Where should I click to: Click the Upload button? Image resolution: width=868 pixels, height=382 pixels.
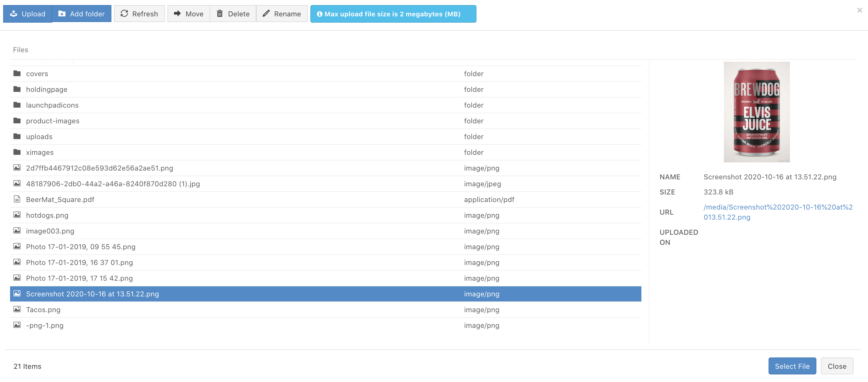point(28,14)
